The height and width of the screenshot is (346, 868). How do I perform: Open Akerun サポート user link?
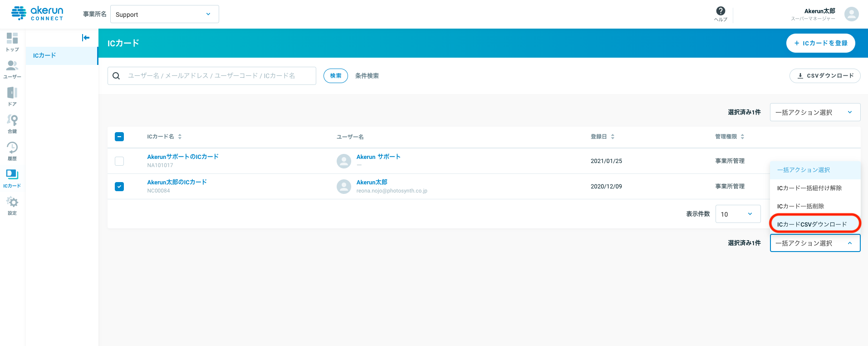tap(378, 157)
